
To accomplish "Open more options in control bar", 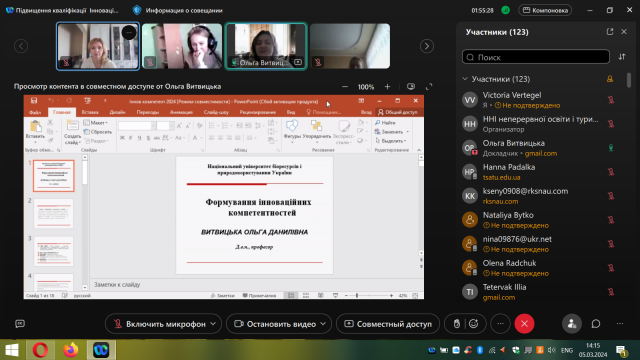I will click(500, 324).
